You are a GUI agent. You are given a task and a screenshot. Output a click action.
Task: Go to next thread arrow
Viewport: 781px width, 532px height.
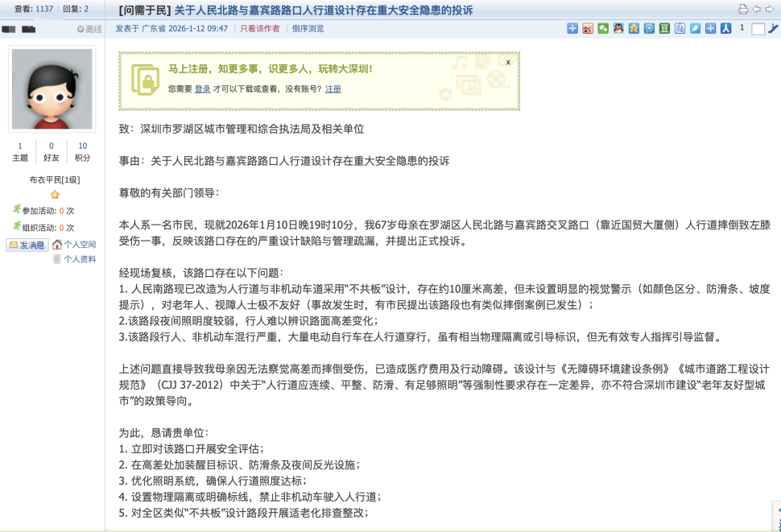click(x=771, y=10)
